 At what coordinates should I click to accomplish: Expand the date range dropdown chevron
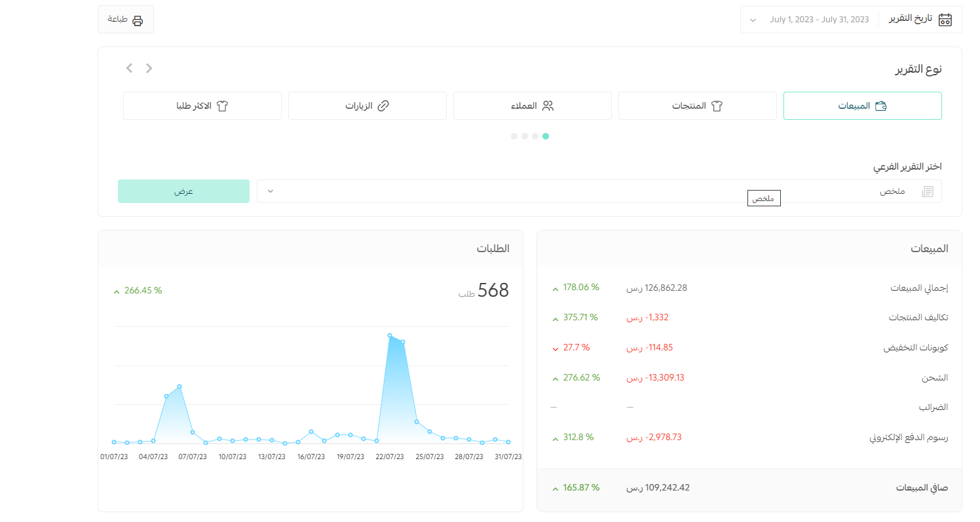tap(753, 20)
